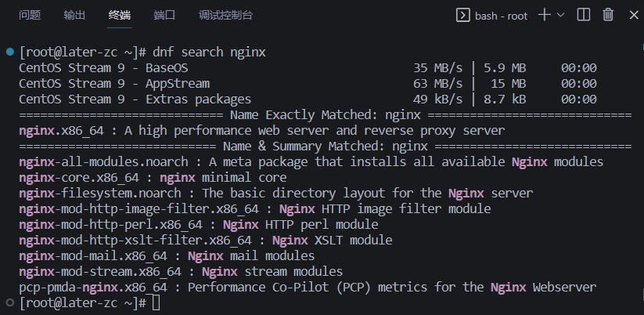Click the 'nginx.x86_64' package name
Viewport: 644px width, 315px height.
point(61,130)
